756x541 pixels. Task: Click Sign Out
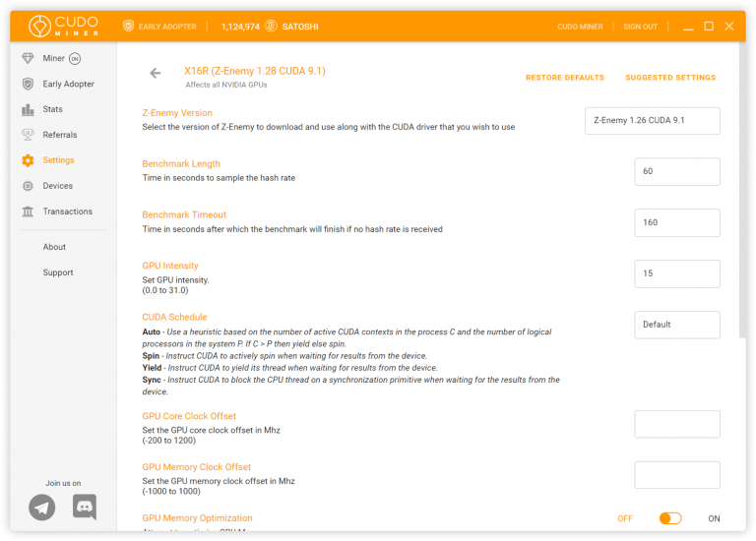click(x=640, y=27)
